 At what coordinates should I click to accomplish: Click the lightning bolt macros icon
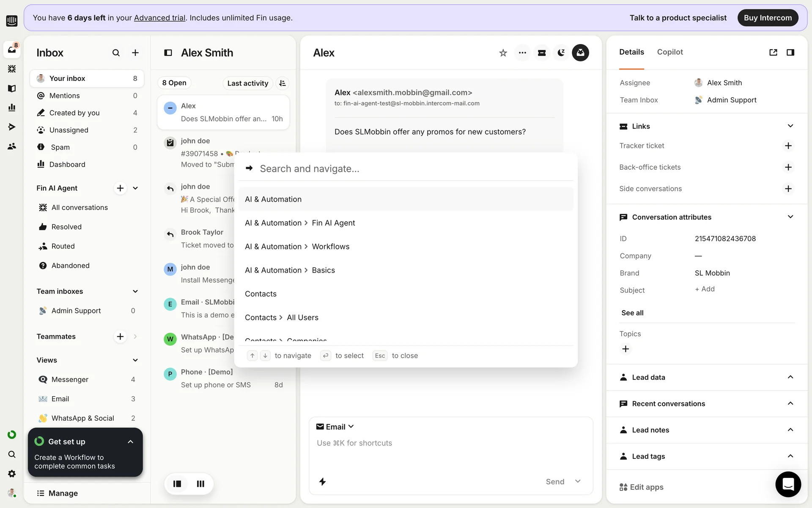point(322,481)
